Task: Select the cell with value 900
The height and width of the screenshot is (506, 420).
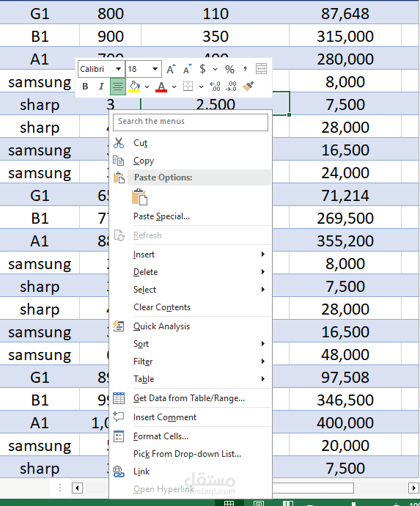Action: coord(111,36)
